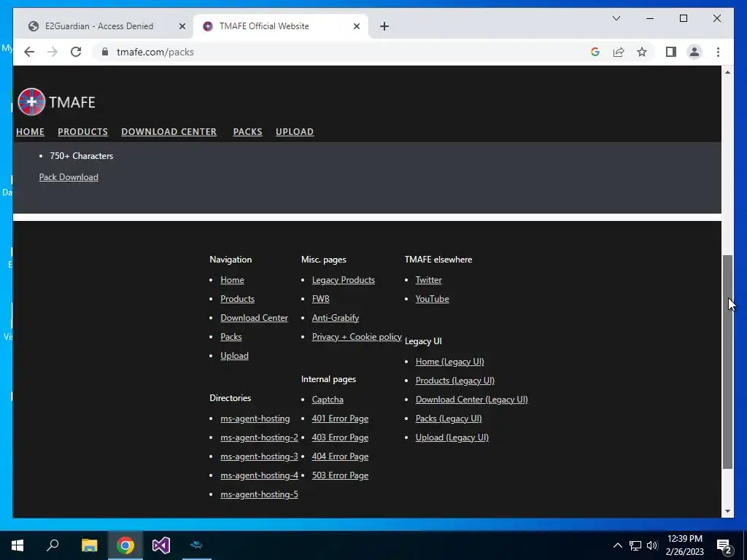Click the volume speaker tray icon
Image resolution: width=747 pixels, height=560 pixels.
pyautogui.click(x=652, y=545)
